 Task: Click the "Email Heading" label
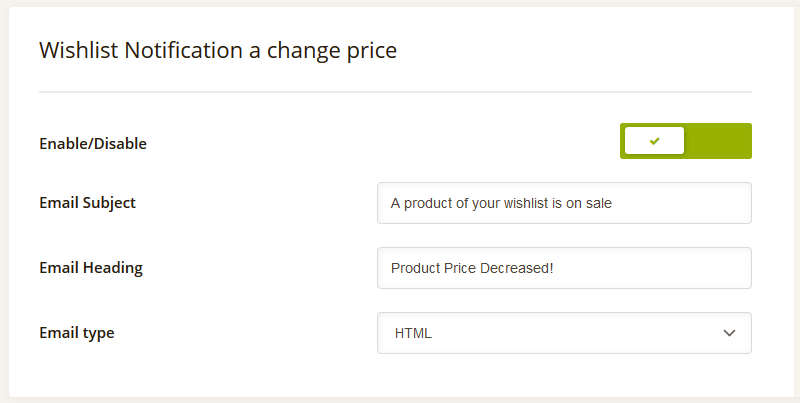[x=91, y=268]
